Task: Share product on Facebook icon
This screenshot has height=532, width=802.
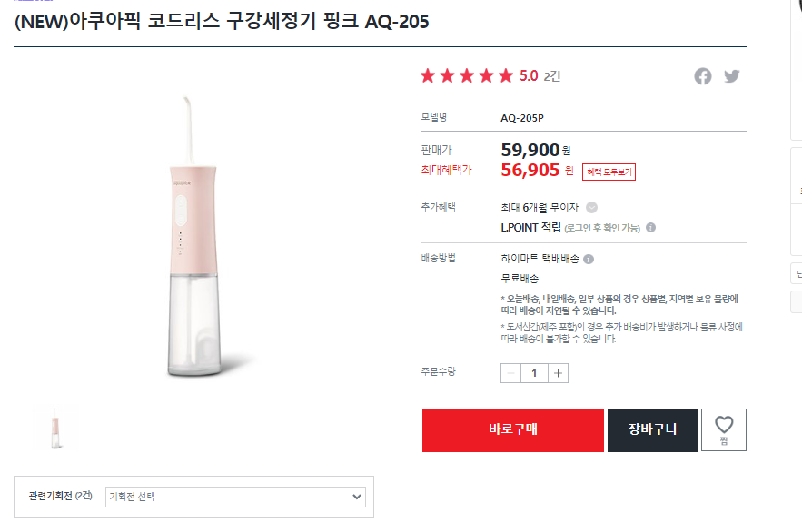Action: (702, 76)
